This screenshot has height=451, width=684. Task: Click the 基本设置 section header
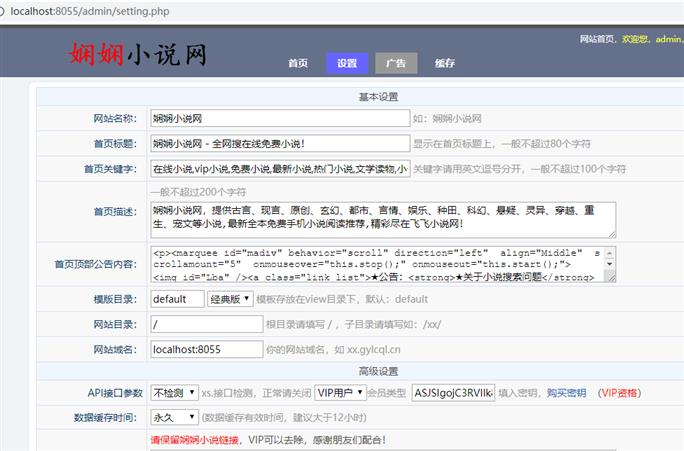coord(378,97)
